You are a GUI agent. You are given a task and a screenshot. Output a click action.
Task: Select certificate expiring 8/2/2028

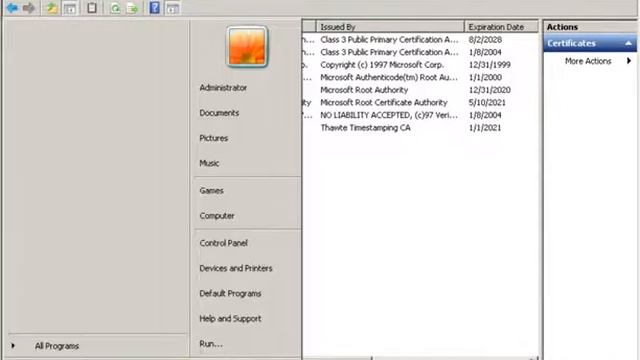point(420,40)
